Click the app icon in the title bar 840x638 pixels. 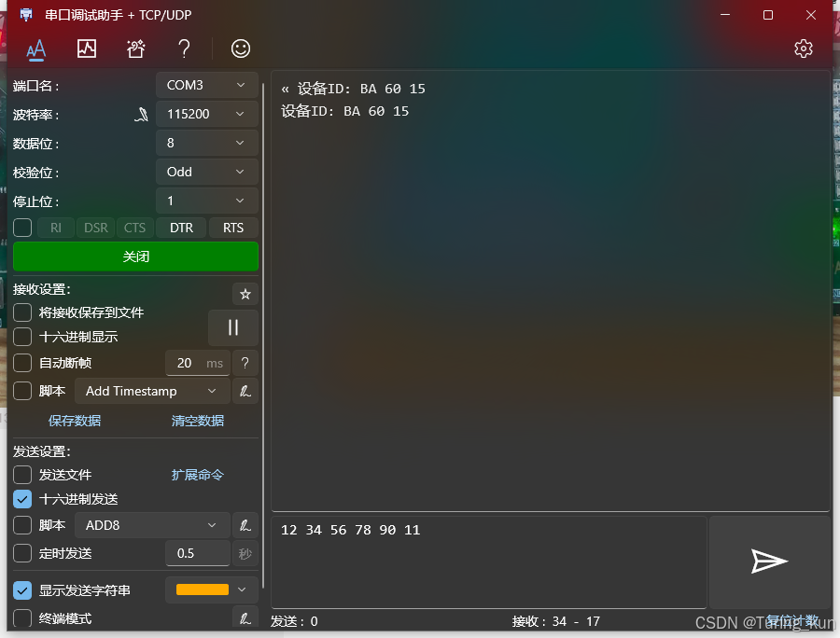tap(26, 14)
